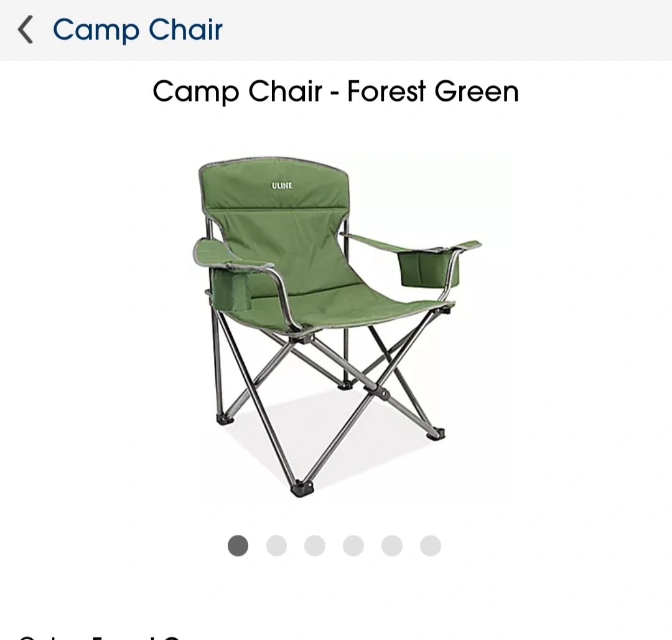This screenshot has width=672, height=640.
Task: Show the sixth carousel image dot
Action: click(431, 546)
